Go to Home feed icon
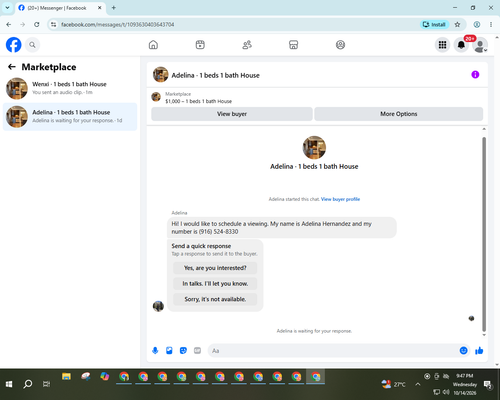Viewport: 500px width, 400px height. coord(153,45)
